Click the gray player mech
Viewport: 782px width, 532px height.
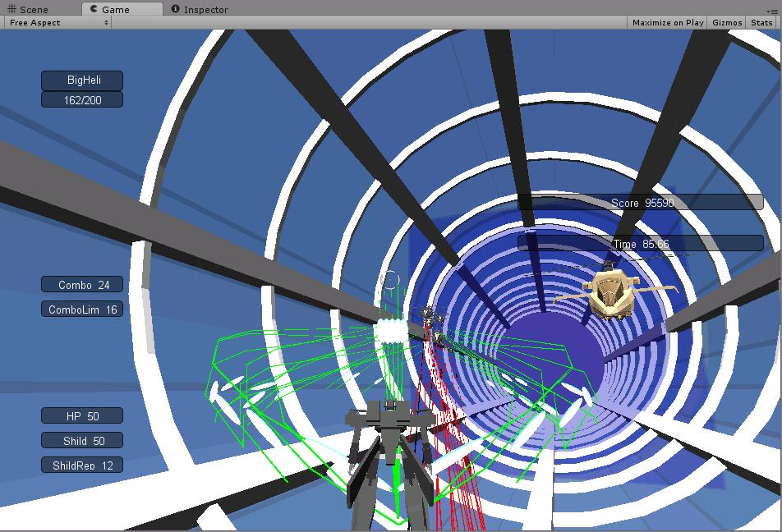[390, 464]
